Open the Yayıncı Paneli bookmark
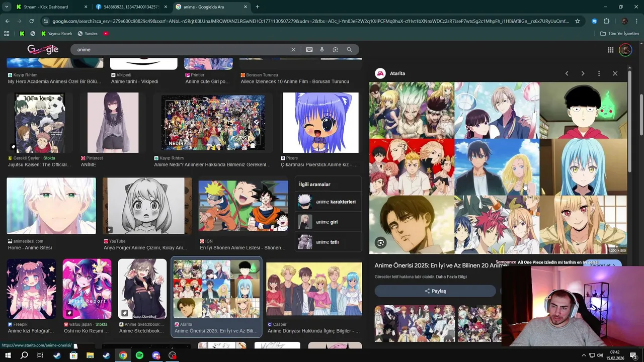This screenshot has width=644, height=362. tap(55, 34)
